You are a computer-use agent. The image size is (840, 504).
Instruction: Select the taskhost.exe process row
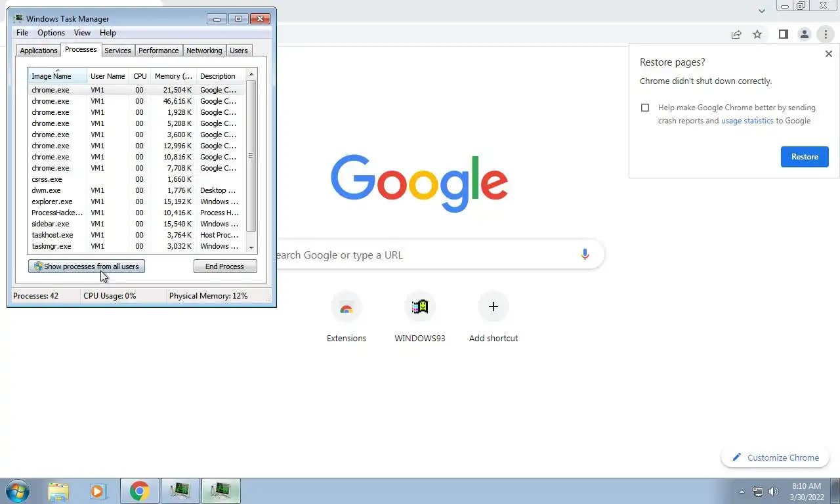(136, 235)
